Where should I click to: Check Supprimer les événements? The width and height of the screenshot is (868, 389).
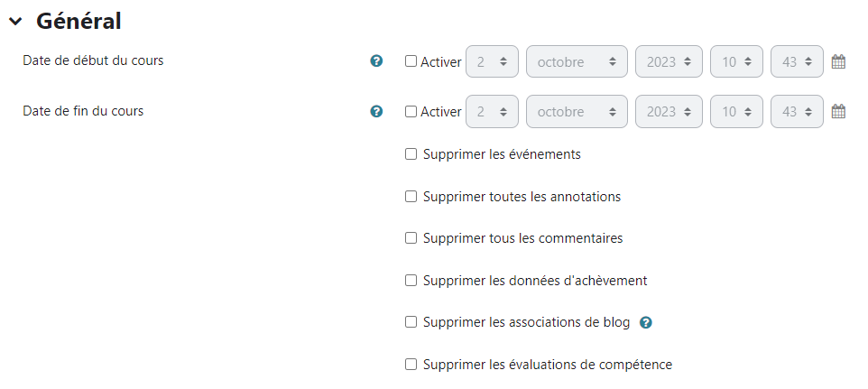click(x=411, y=154)
